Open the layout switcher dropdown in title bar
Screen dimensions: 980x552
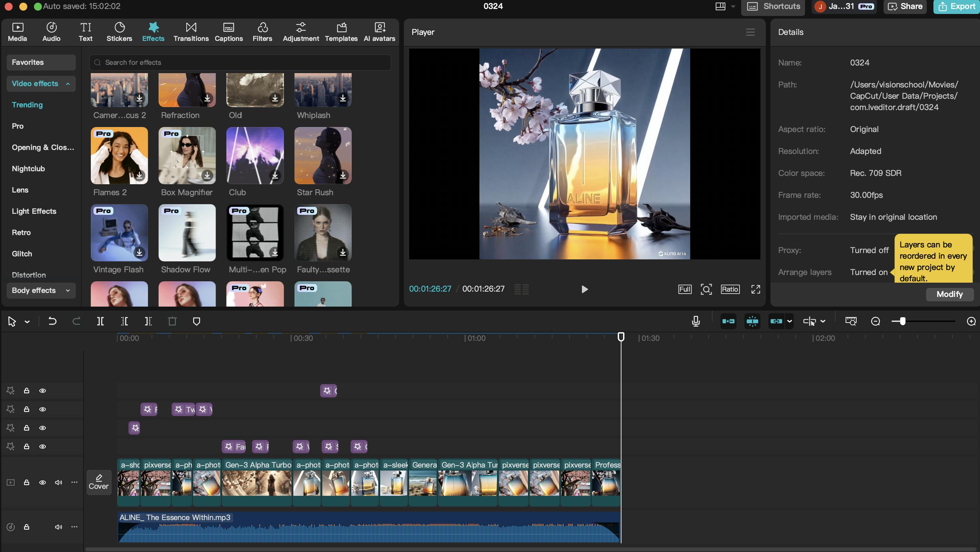[733, 6]
